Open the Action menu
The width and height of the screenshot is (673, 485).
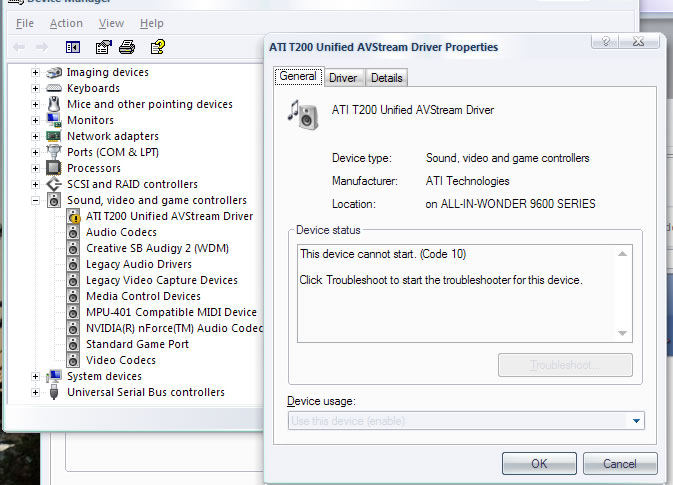(66, 23)
